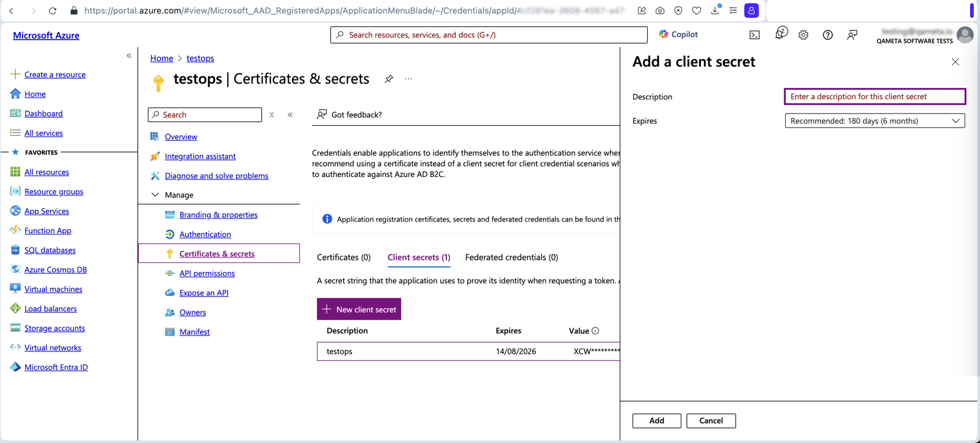Click the Load balancers icon
980x443 pixels.
[x=15, y=309]
